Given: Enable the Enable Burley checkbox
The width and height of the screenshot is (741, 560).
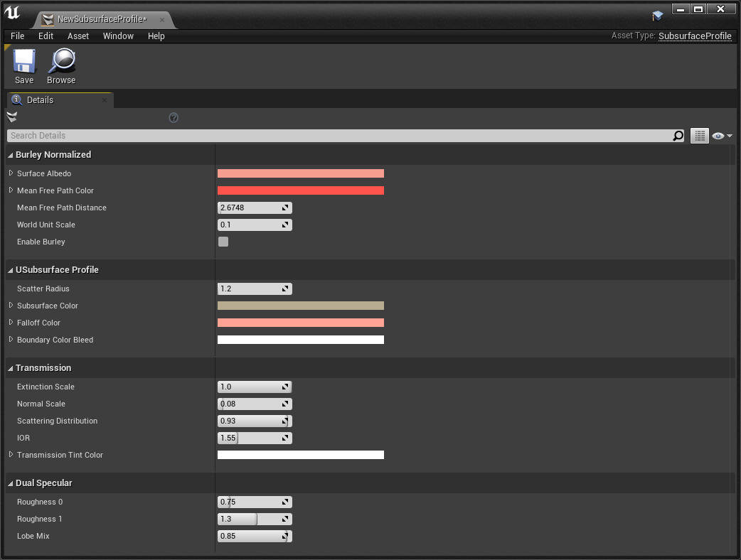Looking at the screenshot, I should (x=223, y=242).
